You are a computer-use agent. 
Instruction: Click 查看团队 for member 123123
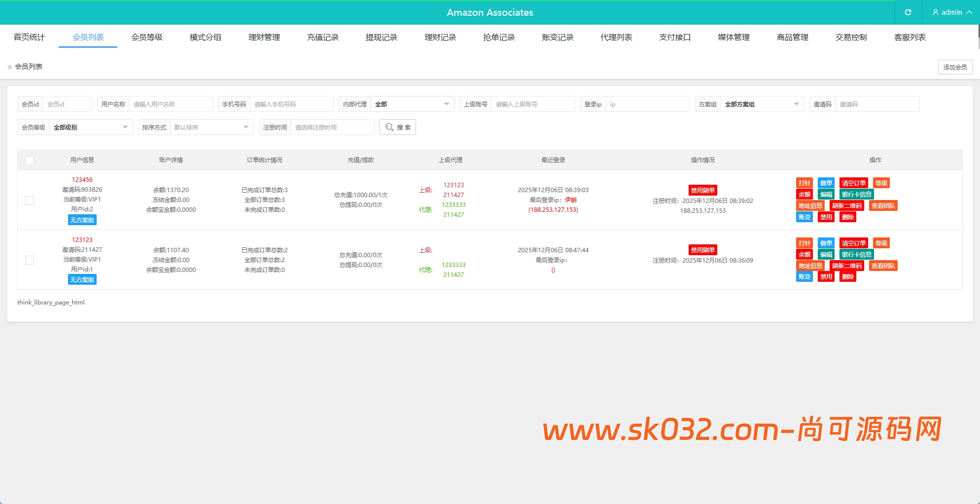(883, 266)
